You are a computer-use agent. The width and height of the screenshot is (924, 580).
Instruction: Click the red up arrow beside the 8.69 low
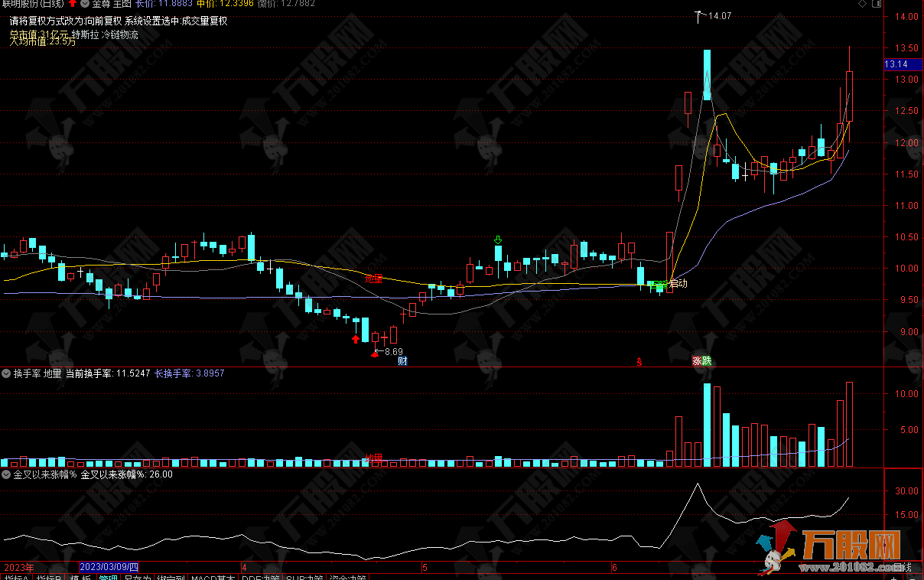pyautogui.click(x=375, y=353)
